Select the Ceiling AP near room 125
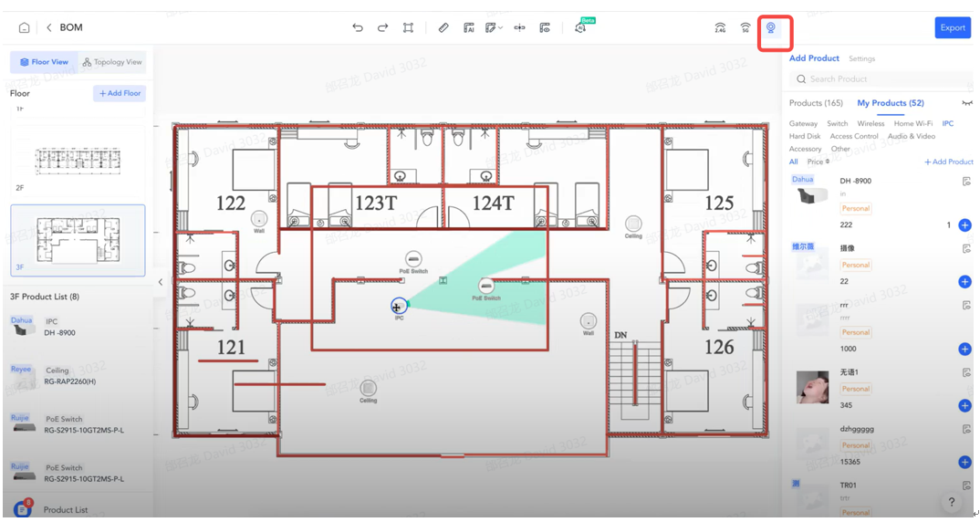 (633, 224)
